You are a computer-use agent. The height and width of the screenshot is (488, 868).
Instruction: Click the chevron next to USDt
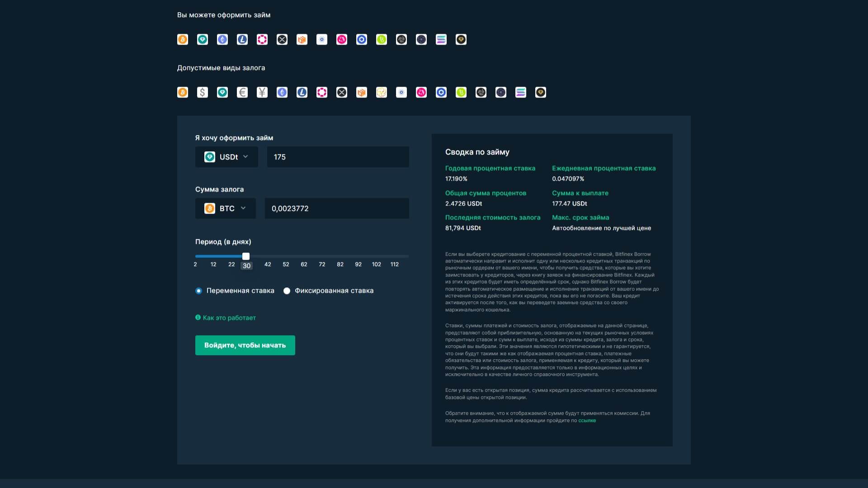coord(245,157)
